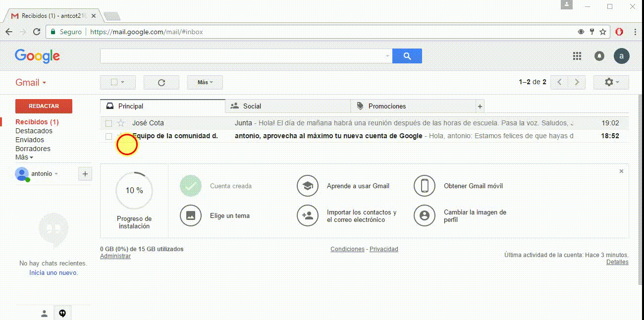Image resolution: width=644 pixels, height=320 pixels.
Task: Add a new inbox tab with plus
Action: [480, 107]
